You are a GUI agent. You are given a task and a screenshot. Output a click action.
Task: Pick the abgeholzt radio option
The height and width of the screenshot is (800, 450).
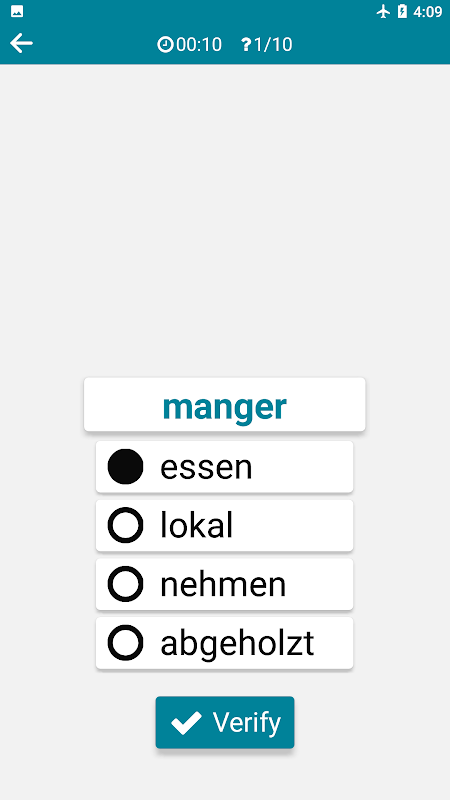click(125, 642)
